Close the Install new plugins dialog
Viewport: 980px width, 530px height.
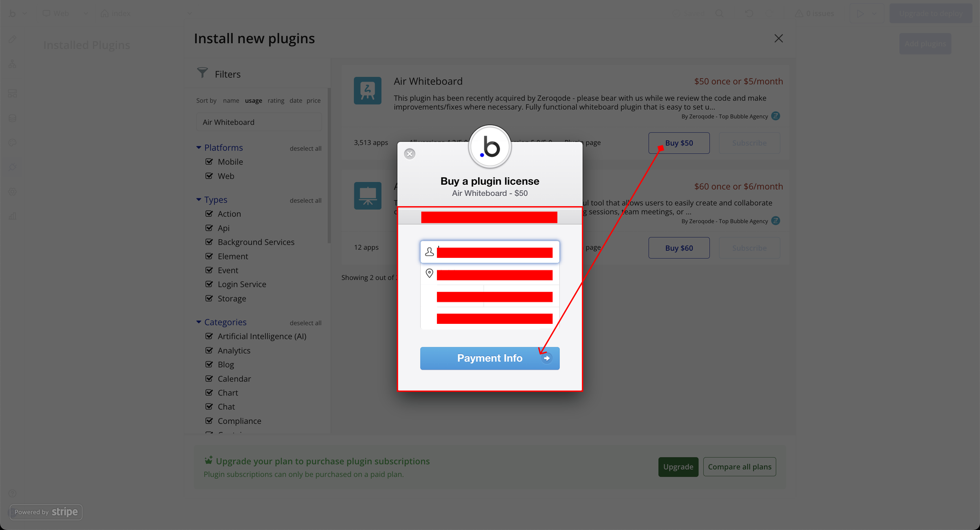click(779, 38)
